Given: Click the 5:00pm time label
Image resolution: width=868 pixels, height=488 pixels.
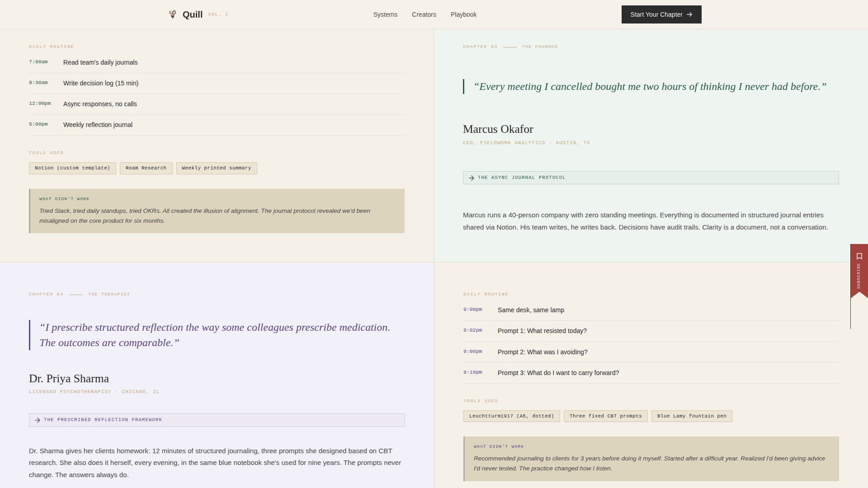Looking at the screenshot, I should coord(38,124).
